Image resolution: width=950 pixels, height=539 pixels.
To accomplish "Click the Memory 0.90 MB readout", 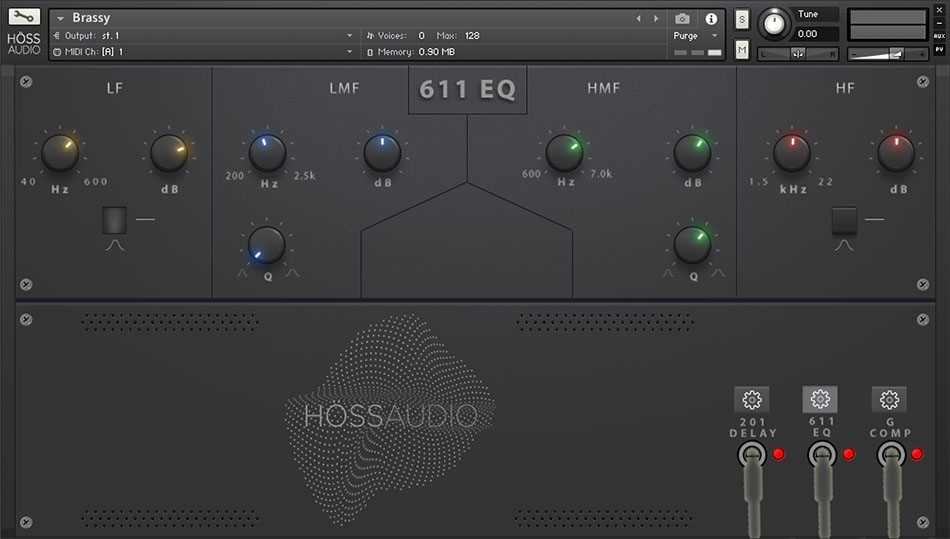I will pyautogui.click(x=411, y=52).
